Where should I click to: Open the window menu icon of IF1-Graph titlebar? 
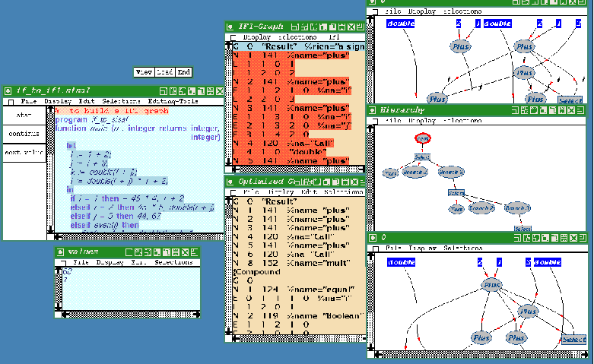(230, 27)
